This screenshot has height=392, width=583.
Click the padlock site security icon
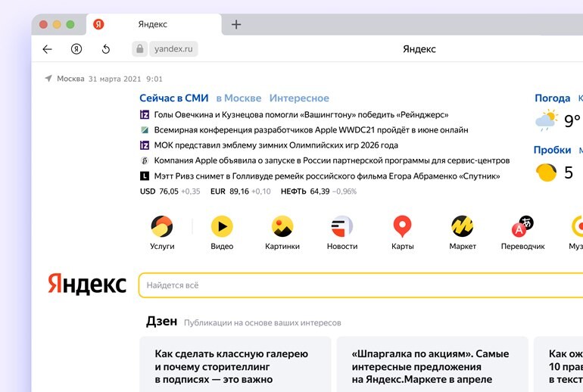click(139, 49)
